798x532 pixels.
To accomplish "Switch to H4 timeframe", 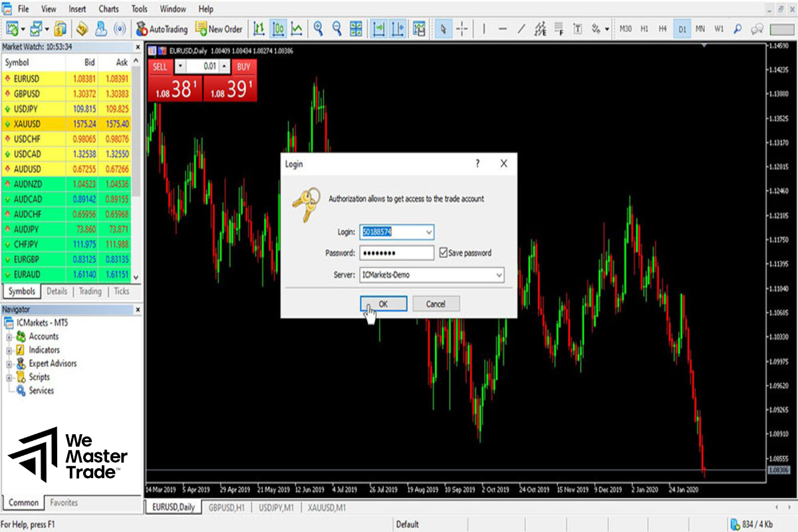I will (x=662, y=29).
